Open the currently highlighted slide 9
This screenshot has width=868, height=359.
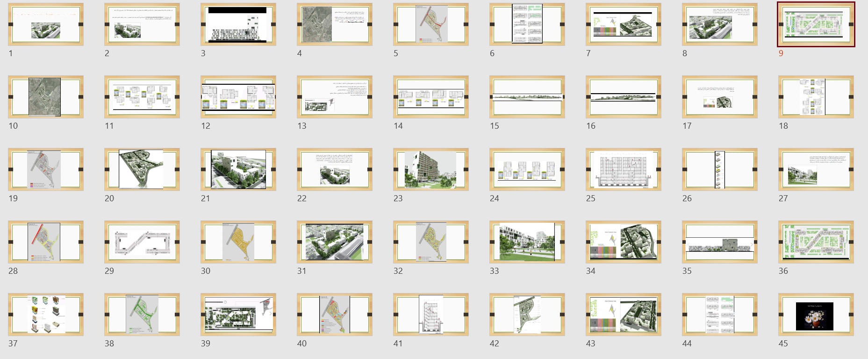pos(816,24)
